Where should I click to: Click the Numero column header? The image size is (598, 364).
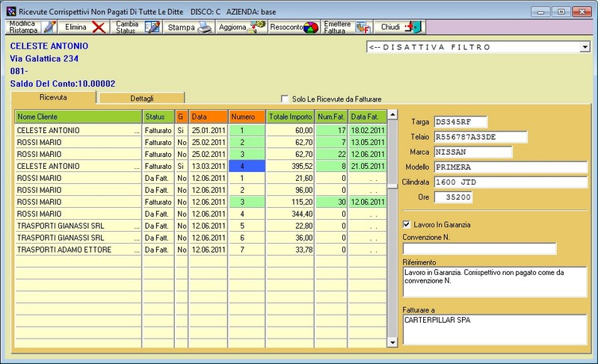pyautogui.click(x=247, y=117)
